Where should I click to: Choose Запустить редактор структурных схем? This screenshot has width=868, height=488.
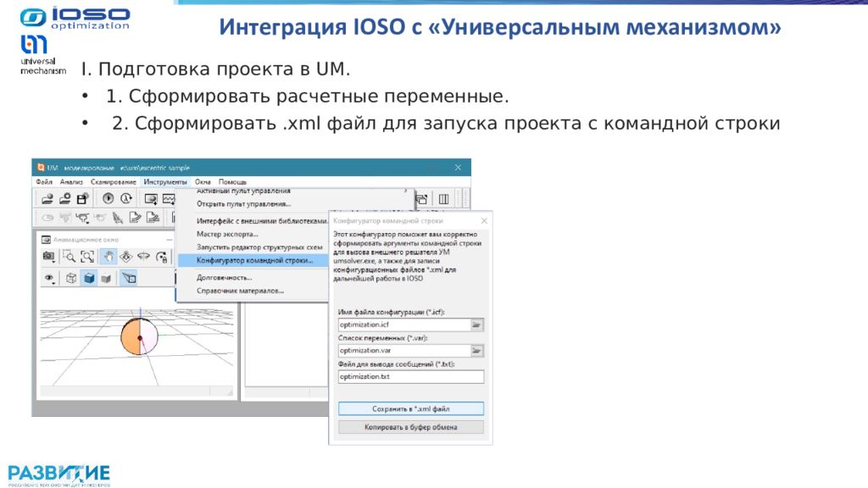click(x=259, y=247)
